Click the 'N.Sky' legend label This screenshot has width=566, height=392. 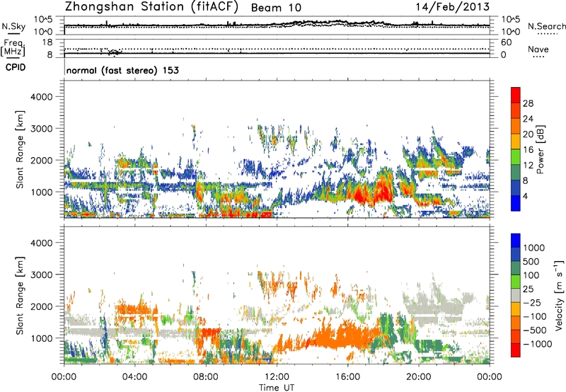(x=13, y=26)
